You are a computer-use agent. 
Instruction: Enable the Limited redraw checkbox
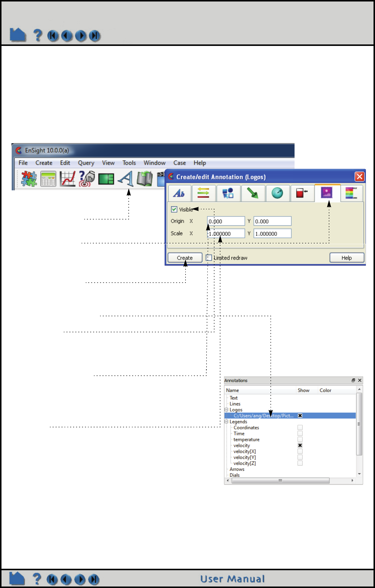(209, 258)
